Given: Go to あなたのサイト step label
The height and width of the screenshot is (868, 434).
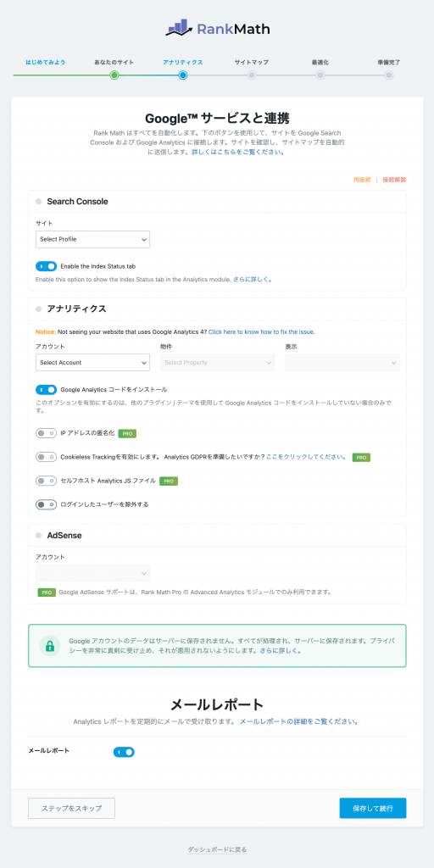Looking at the screenshot, I should coord(114,62).
